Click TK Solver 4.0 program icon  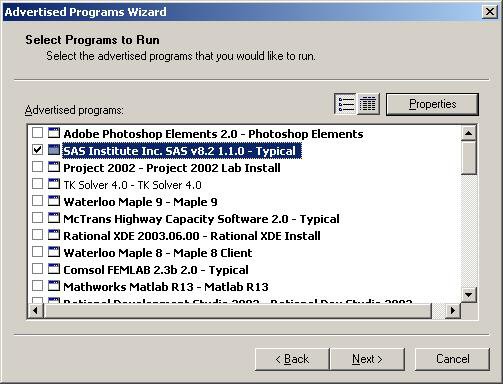point(54,184)
